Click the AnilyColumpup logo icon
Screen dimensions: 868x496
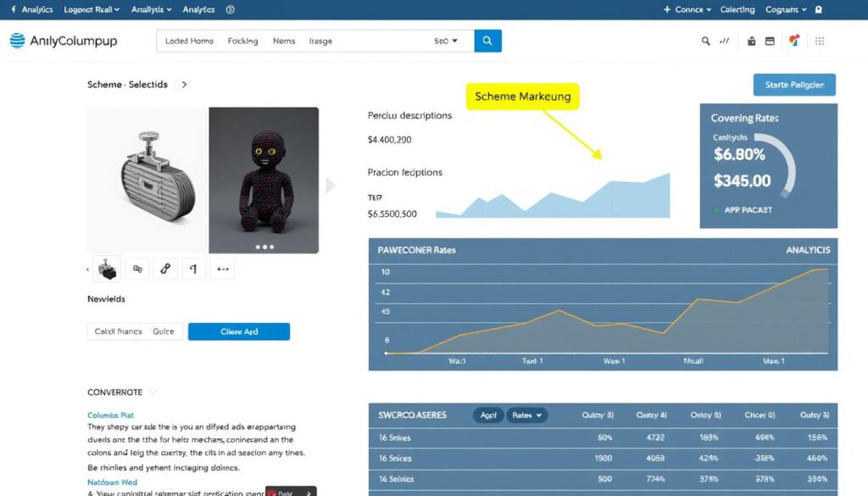(x=17, y=41)
